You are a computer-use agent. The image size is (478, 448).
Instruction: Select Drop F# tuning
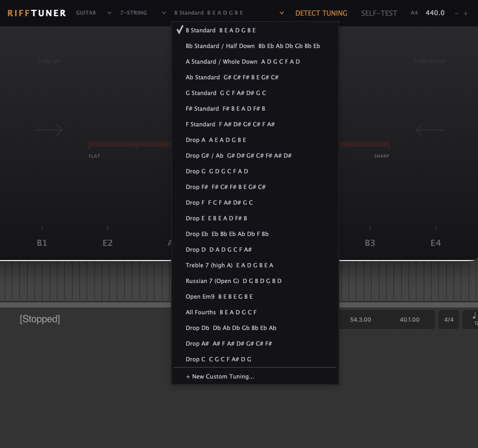pyautogui.click(x=255, y=187)
